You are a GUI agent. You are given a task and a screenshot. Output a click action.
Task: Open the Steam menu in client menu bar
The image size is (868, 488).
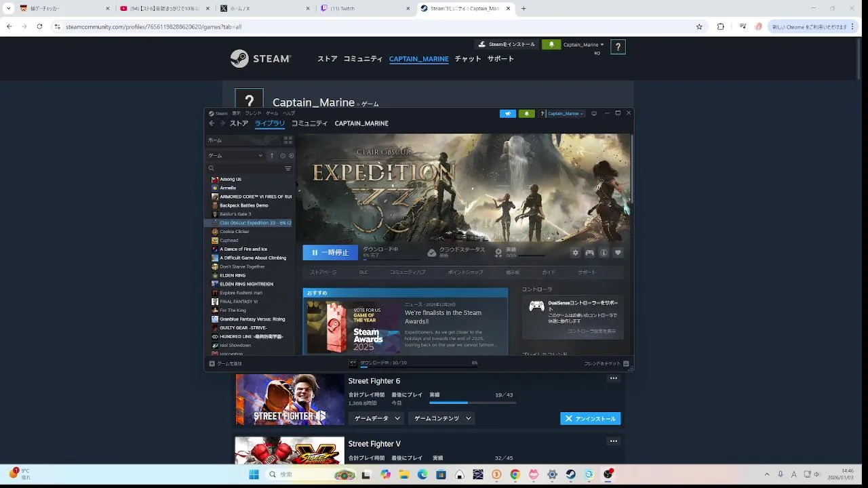[218, 113]
